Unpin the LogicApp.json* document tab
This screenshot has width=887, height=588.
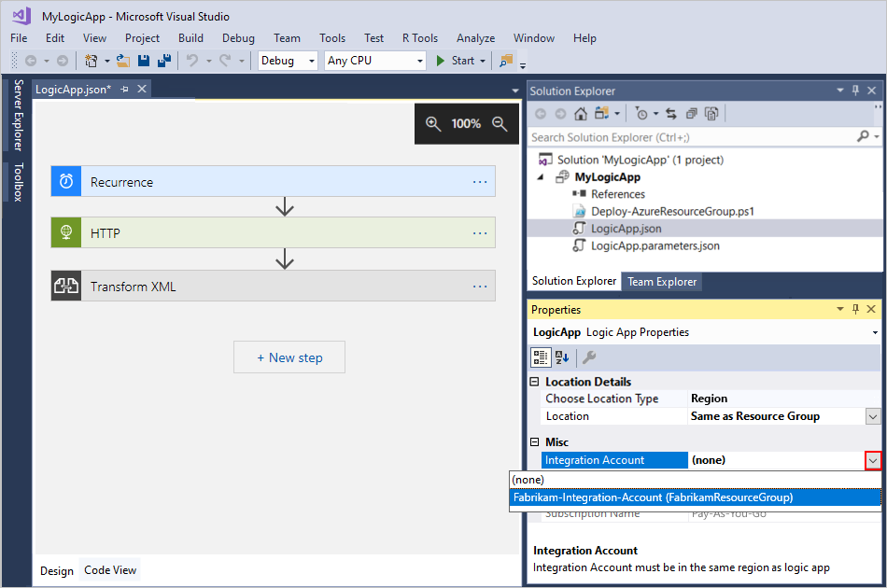coord(123,91)
